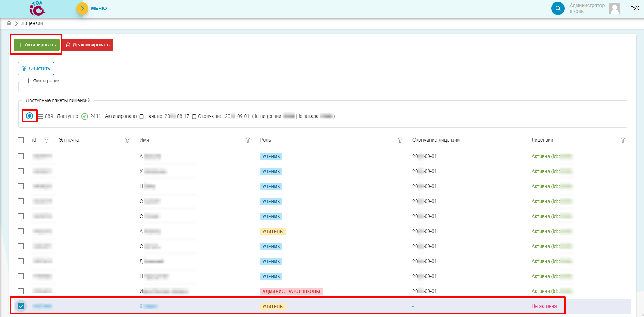This screenshot has width=644, height=317.
Task: Click the home breadcrumb icon
Action: [9, 23]
